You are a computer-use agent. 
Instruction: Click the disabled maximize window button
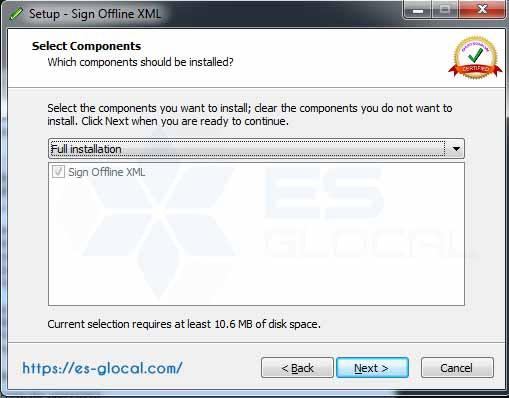coord(445,10)
